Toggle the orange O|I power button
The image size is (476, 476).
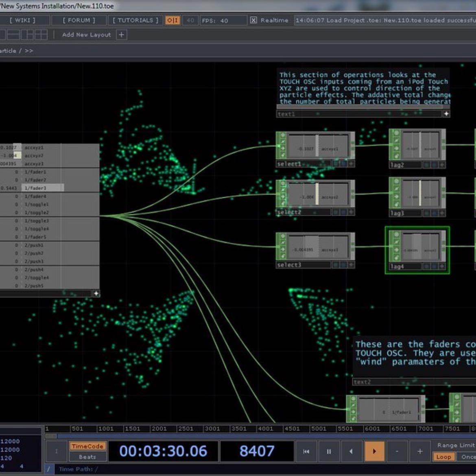click(x=173, y=20)
